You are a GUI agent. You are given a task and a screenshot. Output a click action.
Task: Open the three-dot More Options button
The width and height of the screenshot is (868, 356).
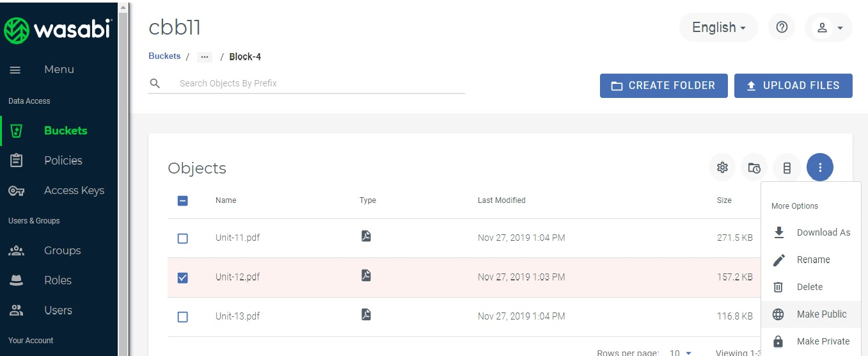(819, 168)
